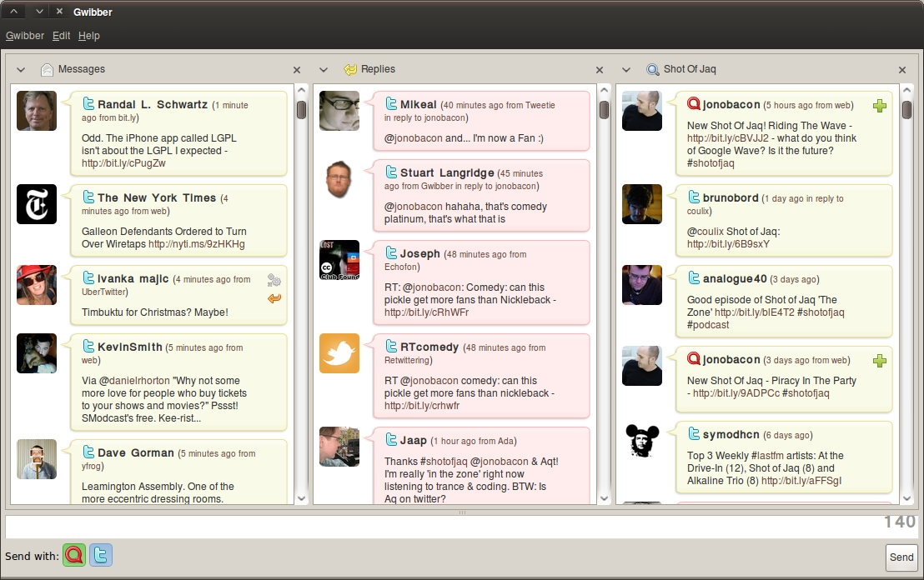Screen dimensions: 924x580
Task: Click the Twitter icon beside Mikeal
Action: pyautogui.click(x=391, y=103)
